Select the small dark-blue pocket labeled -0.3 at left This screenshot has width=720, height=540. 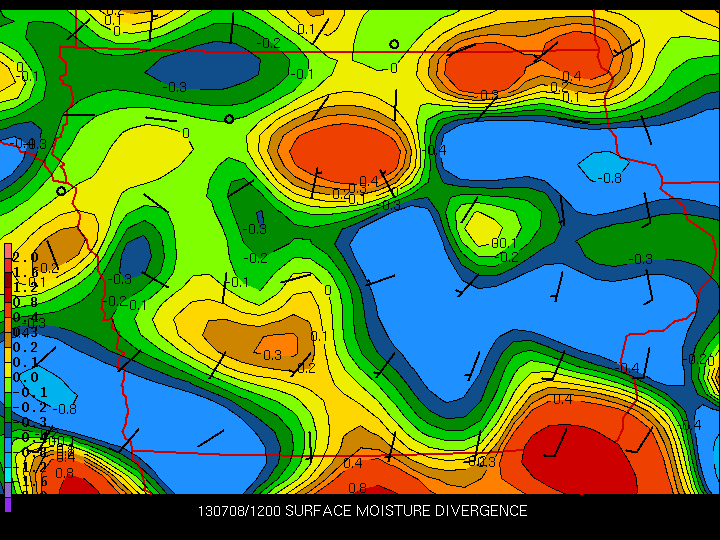tap(134, 256)
